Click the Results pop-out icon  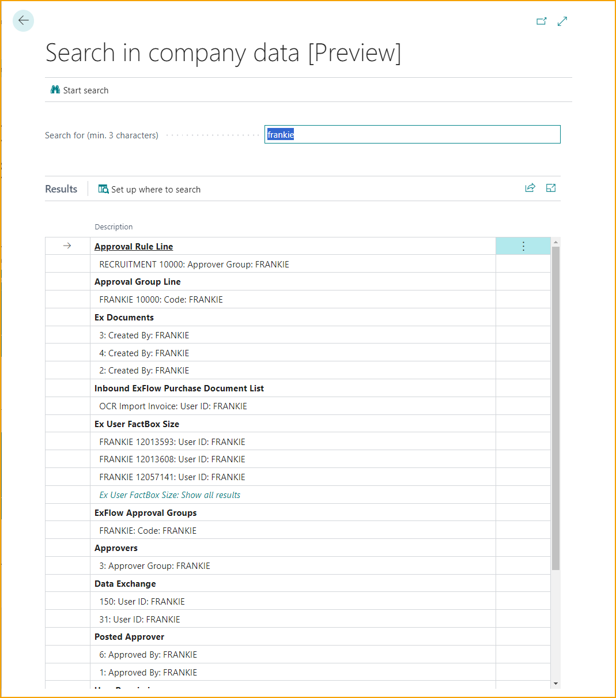pyautogui.click(x=551, y=188)
